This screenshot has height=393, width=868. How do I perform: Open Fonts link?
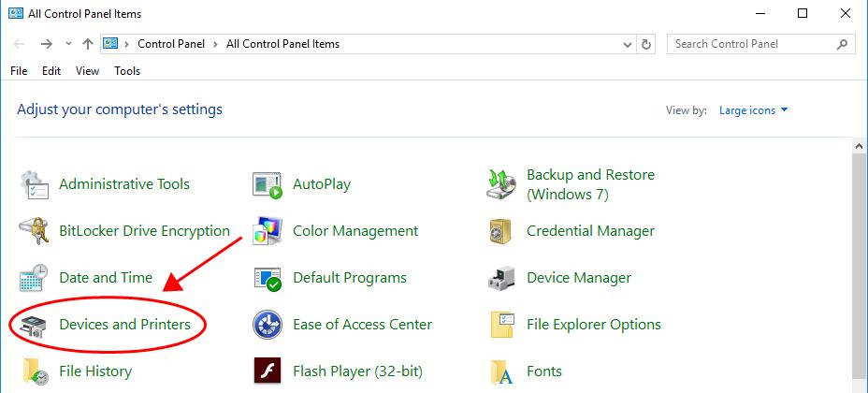pyautogui.click(x=544, y=371)
